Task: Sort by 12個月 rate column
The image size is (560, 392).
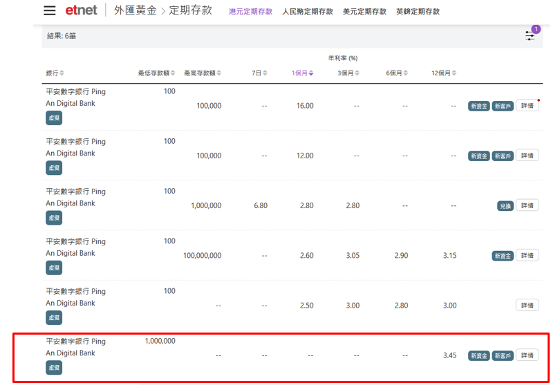Action: 444,73
